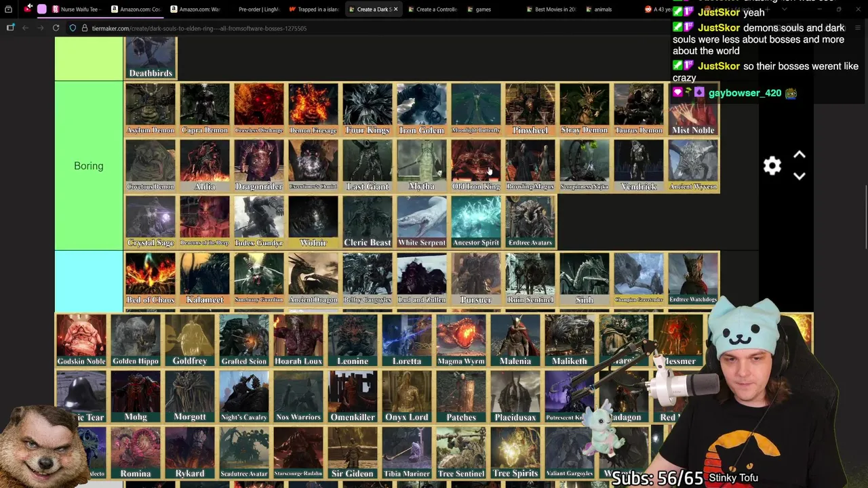Select the Pinwheel boss tile
The width and height of the screenshot is (868, 488).
(530, 109)
